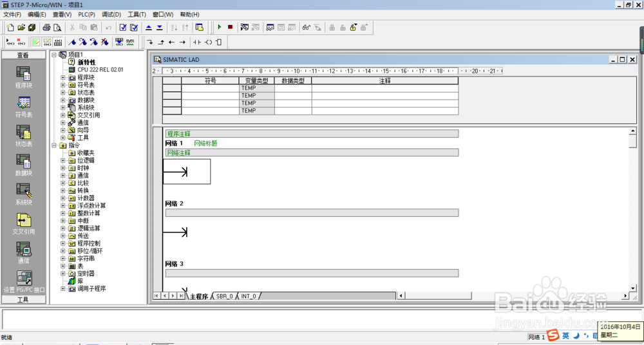Expand the 计数器 instruction folder
The width and height of the screenshot is (644, 345).
pyautogui.click(x=63, y=198)
